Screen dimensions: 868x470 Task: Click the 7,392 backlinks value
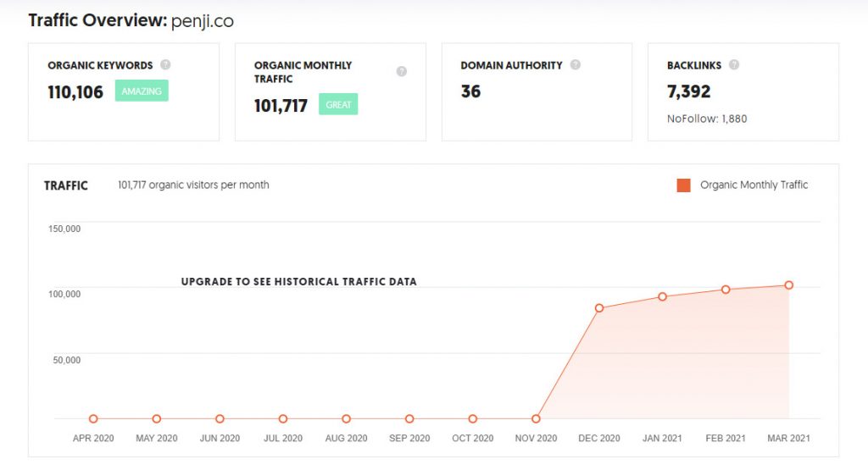tap(688, 91)
